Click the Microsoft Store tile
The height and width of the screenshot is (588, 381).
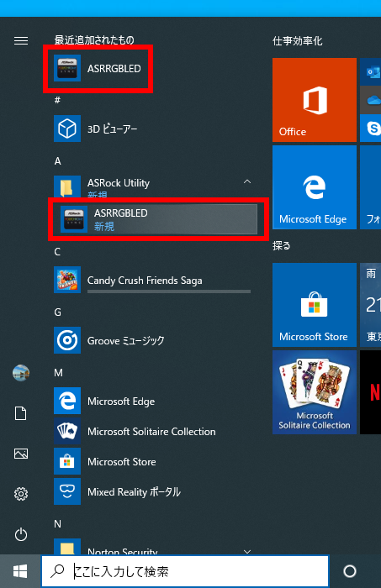coord(315,305)
